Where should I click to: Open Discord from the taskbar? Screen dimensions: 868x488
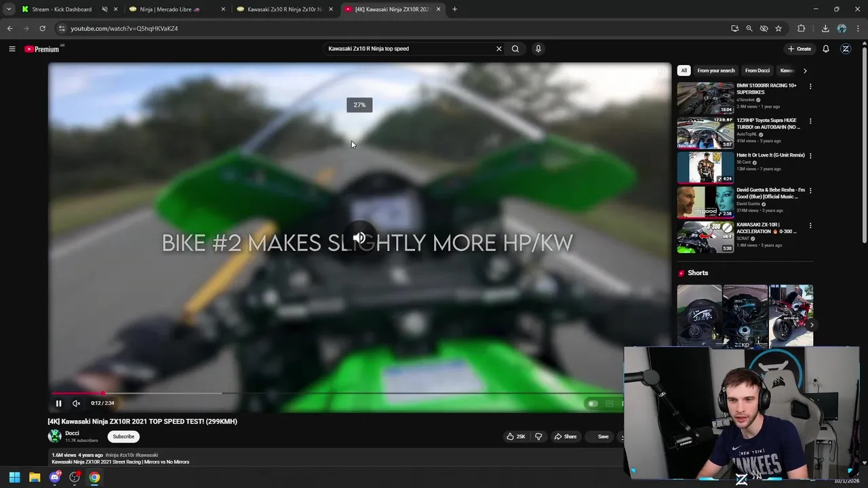click(x=55, y=477)
